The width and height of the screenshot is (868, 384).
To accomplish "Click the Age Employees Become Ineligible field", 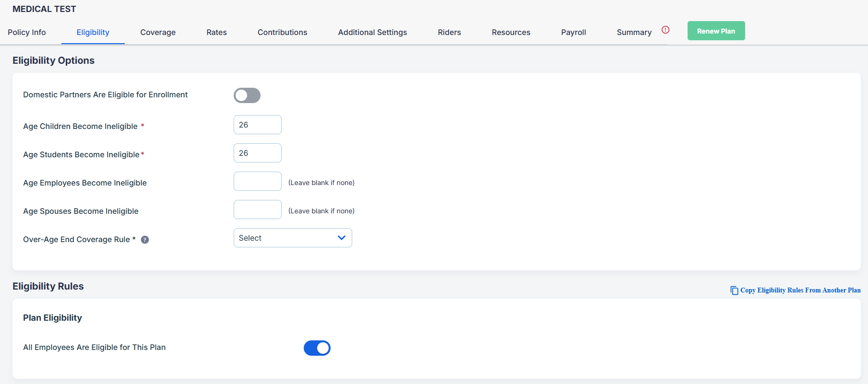I will (x=257, y=181).
